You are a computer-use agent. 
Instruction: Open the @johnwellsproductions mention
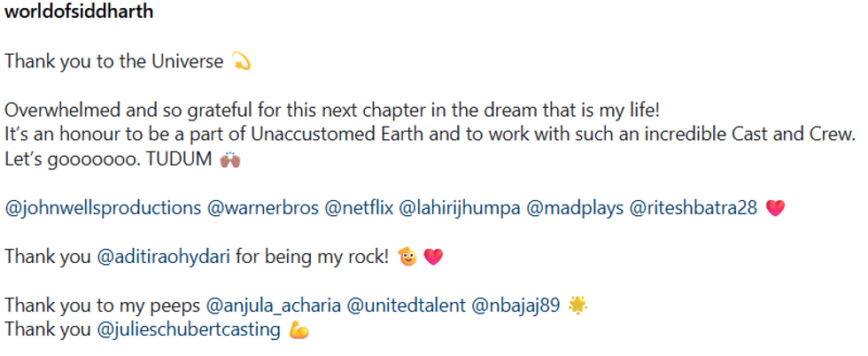pos(103,209)
